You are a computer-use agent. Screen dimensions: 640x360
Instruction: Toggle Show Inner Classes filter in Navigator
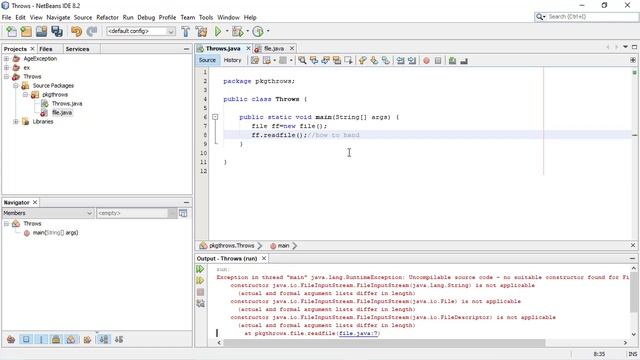tap(71, 339)
